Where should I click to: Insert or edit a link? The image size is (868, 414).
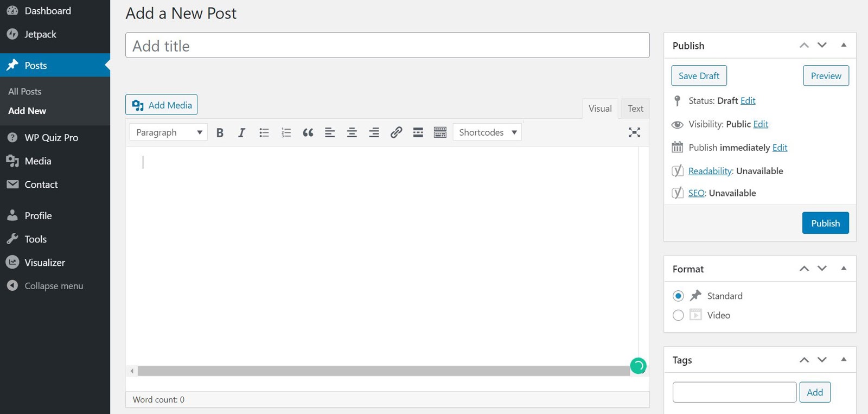click(x=396, y=132)
